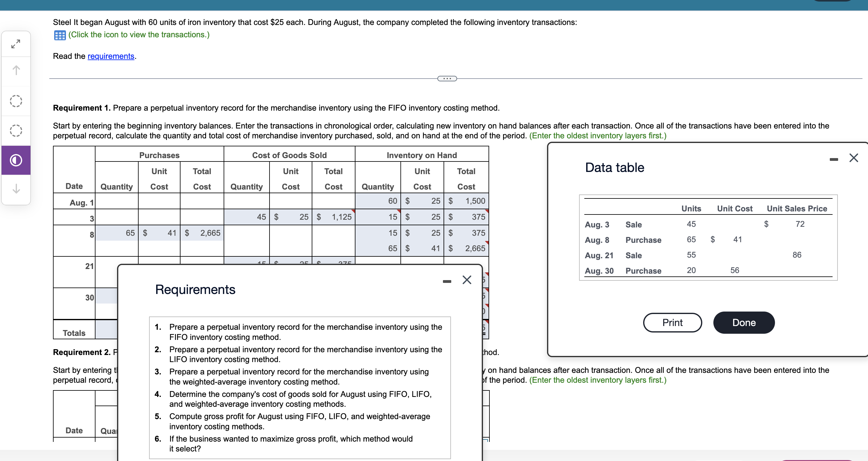Enter full screen using the expand arrows icon
The height and width of the screenshot is (461, 868).
click(15, 43)
